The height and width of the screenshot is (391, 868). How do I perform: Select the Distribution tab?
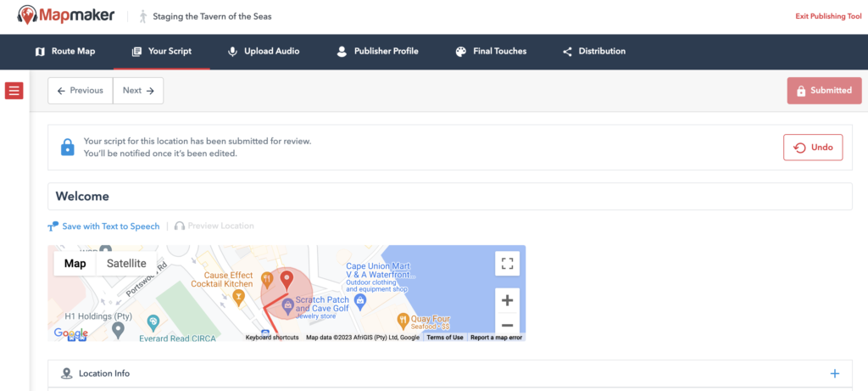tap(593, 52)
